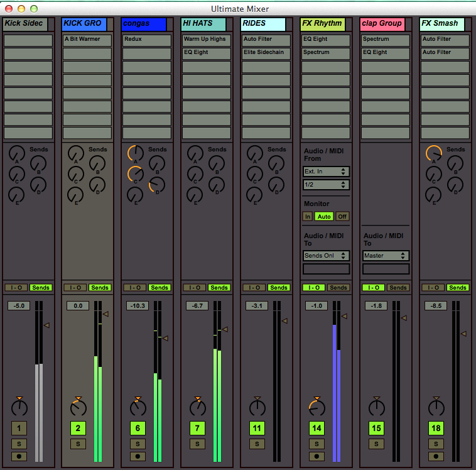Arm record button on Kick Sidec track
Image resolution: width=476 pixels, height=470 pixels.
pyautogui.click(x=19, y=456)
